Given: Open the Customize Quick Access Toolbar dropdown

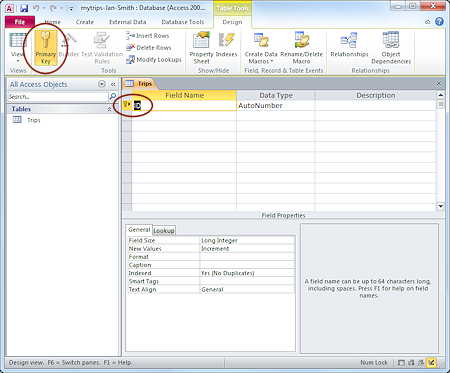Looking at the screenshot, I should (x=71, y=8).
